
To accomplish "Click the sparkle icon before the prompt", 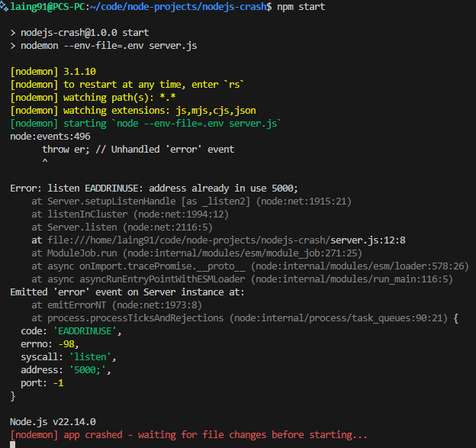I will tap(5, 7).
